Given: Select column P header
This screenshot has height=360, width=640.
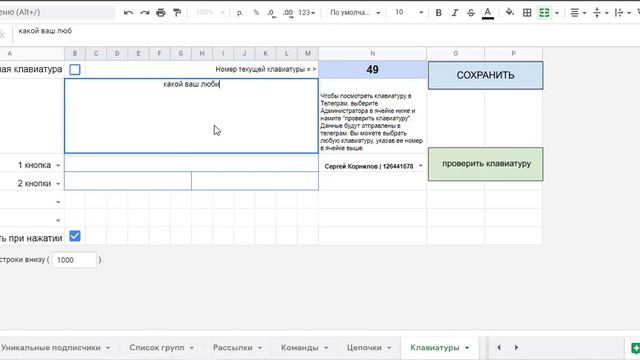Looking at the screenshot, I should [x=513, y=53].
